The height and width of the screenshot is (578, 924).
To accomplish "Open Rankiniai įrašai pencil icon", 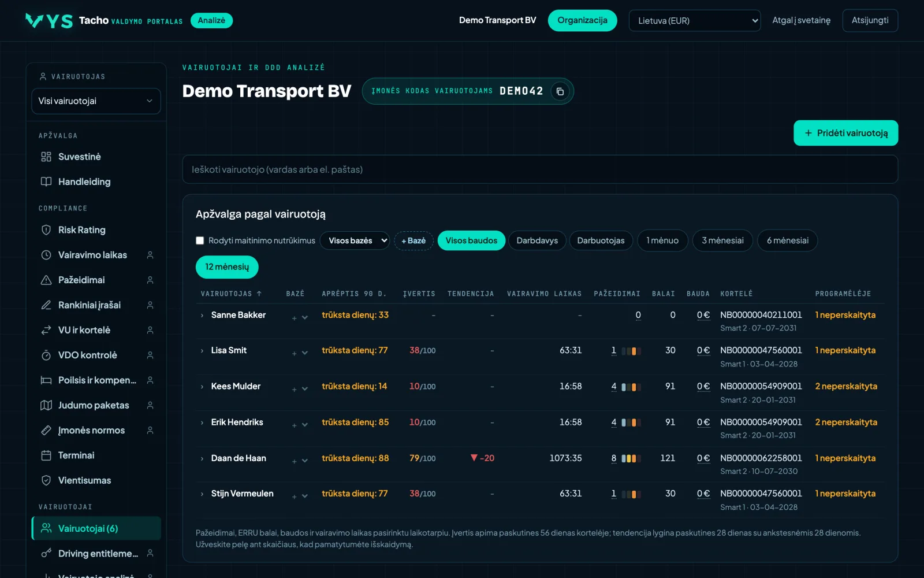I will (46, 305).
